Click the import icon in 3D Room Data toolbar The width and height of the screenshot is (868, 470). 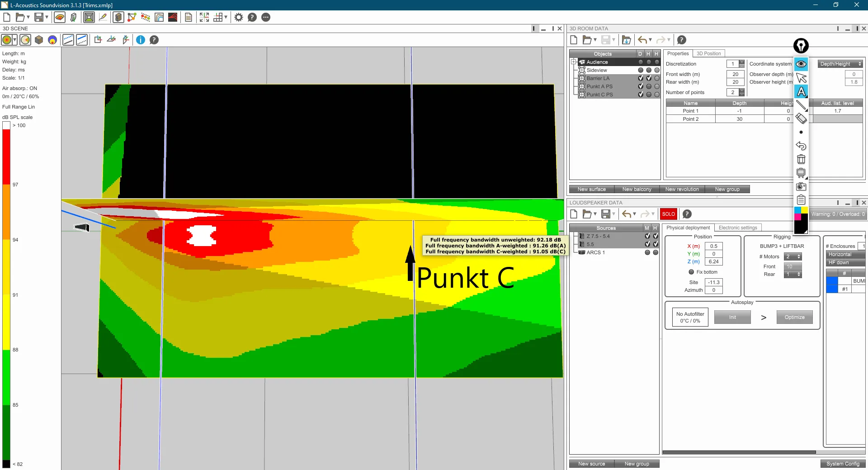coord(626,40)
